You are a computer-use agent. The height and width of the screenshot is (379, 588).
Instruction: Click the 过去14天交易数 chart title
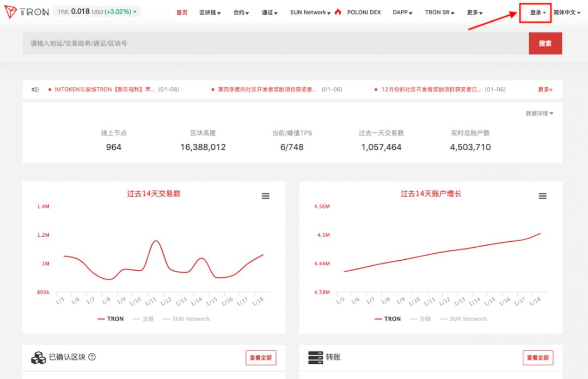(x=154, y=194)
